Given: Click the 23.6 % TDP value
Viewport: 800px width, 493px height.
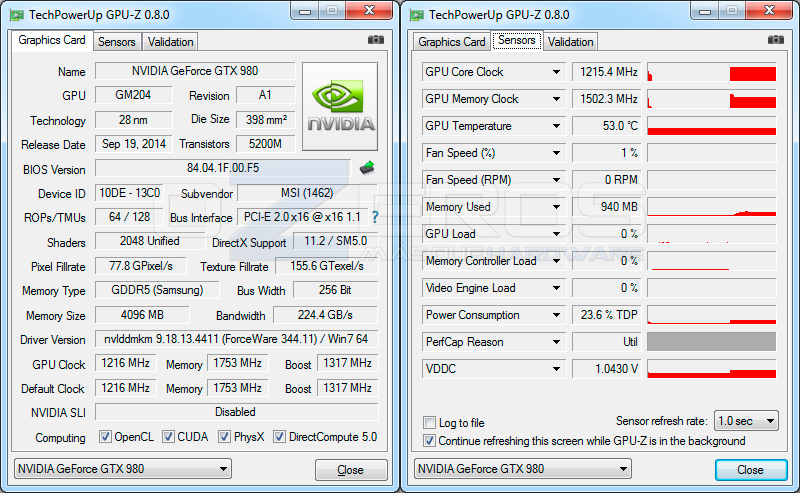Looking at the screenshot, I should (x=607, y=315).
